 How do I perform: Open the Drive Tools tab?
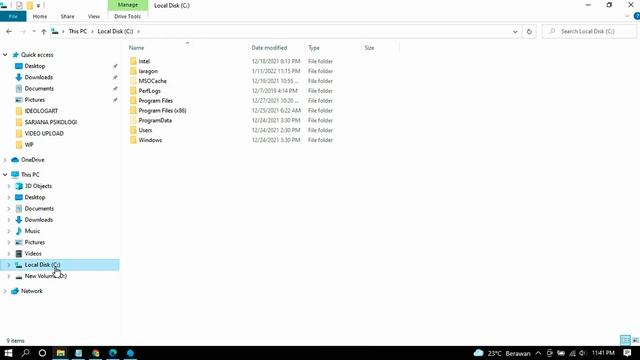[127, 16]
